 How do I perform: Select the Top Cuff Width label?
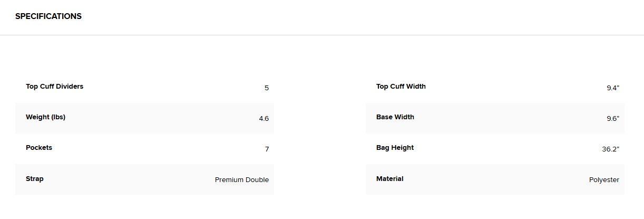pos(401,87)
